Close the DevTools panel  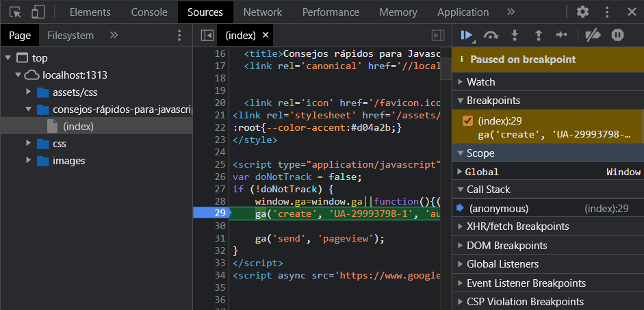(x=632, y=12)
